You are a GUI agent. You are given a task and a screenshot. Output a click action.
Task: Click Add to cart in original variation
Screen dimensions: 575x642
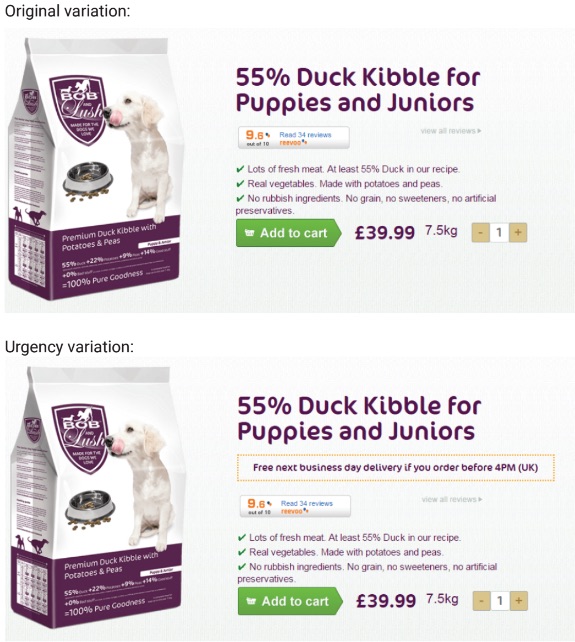click(288, 233)
